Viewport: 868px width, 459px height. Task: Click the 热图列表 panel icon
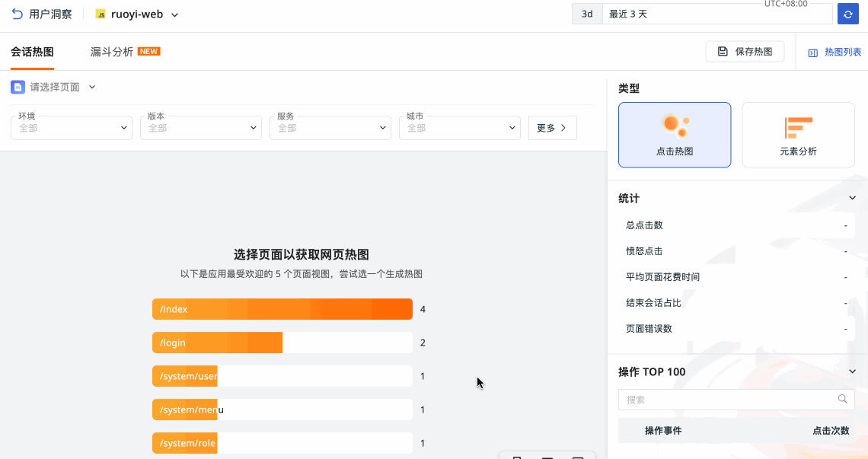click(813, 53)
